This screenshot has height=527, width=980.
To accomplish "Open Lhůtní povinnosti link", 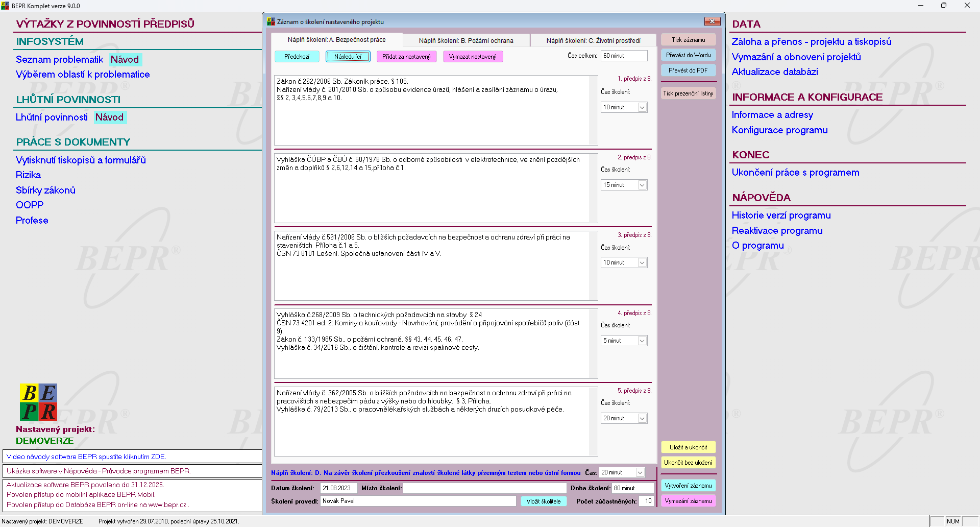I will pos(52,117).
